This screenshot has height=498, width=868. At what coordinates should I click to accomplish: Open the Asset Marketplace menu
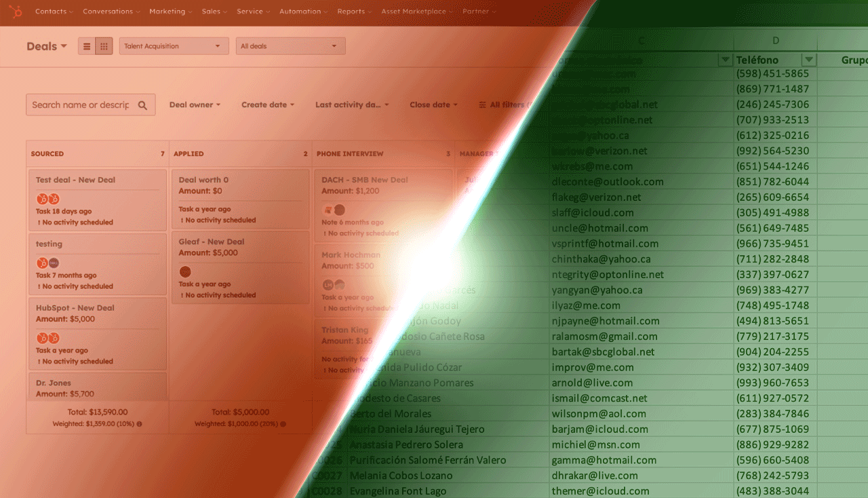[x=417, y=12]
